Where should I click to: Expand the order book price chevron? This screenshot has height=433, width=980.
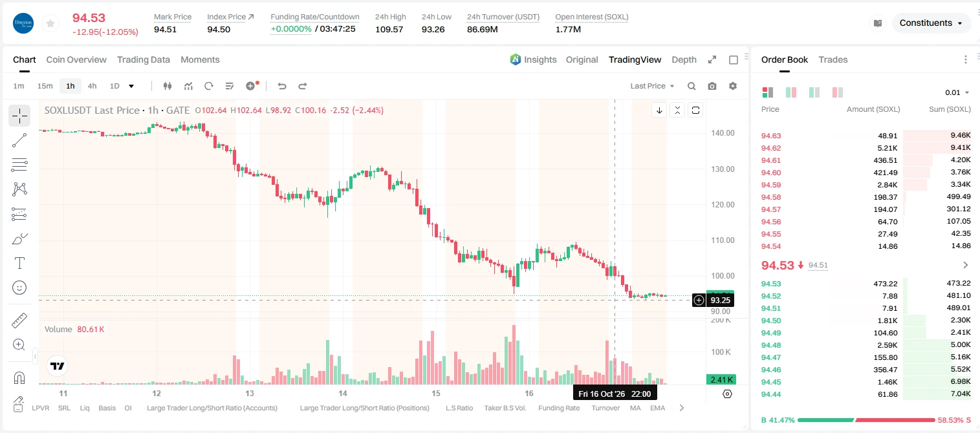tap(966, 265)
